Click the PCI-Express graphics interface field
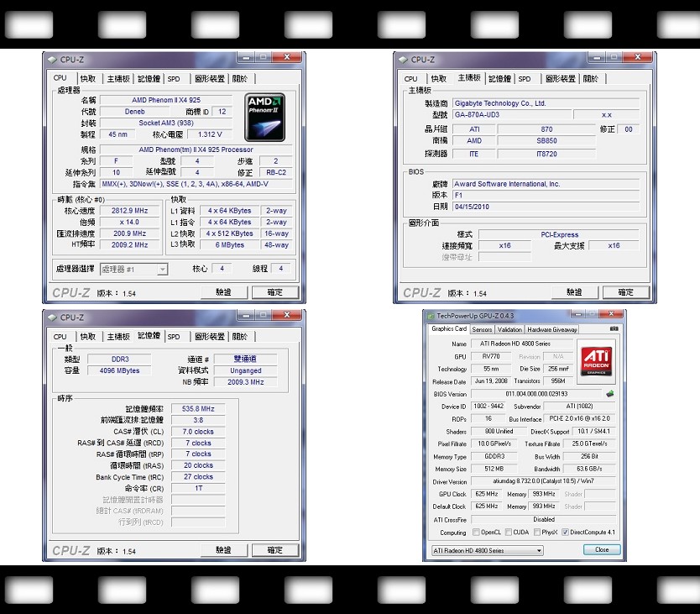The height and width of the screenshot is (614, 700). [559, 234]
